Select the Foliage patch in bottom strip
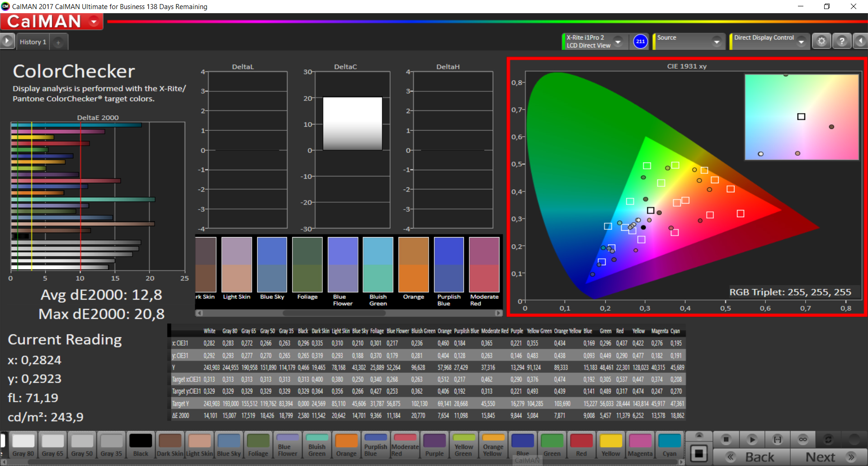The height and width of the screenshot is (466, 868). [x=258, y=445]
